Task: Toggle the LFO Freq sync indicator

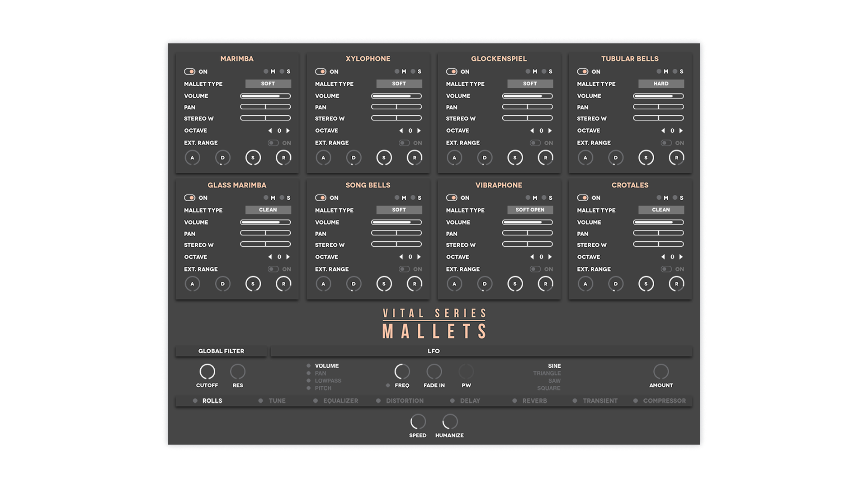Action: click(388, 385)
